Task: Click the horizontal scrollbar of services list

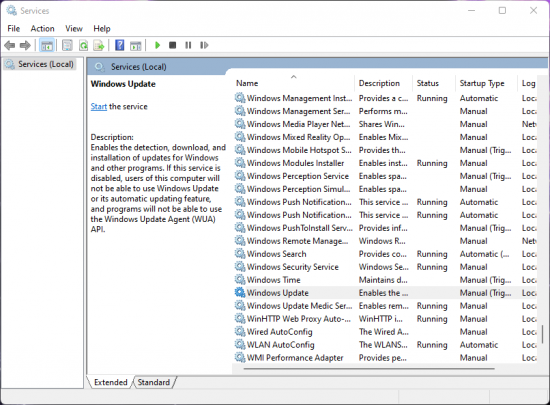Action: click(369, 369)
